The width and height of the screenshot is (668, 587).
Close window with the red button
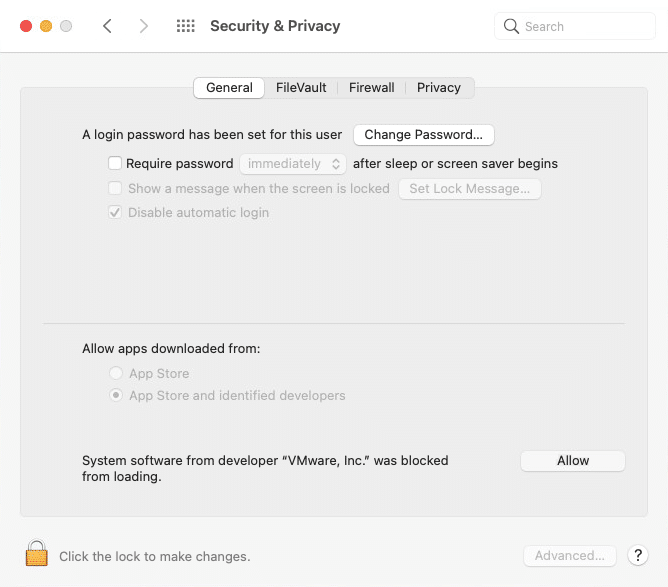(x=26, y=26)
